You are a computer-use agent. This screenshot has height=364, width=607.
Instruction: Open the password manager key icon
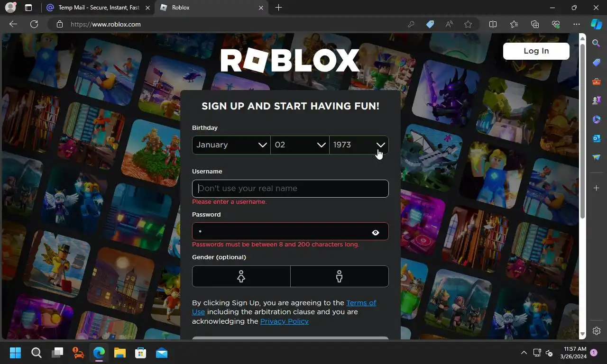[x=411, y=24]
